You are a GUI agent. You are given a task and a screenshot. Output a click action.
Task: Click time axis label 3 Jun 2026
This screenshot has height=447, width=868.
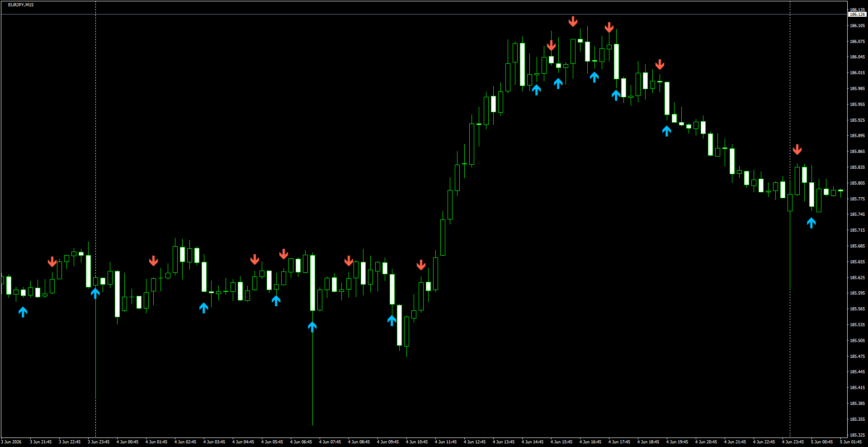[11, 442]
